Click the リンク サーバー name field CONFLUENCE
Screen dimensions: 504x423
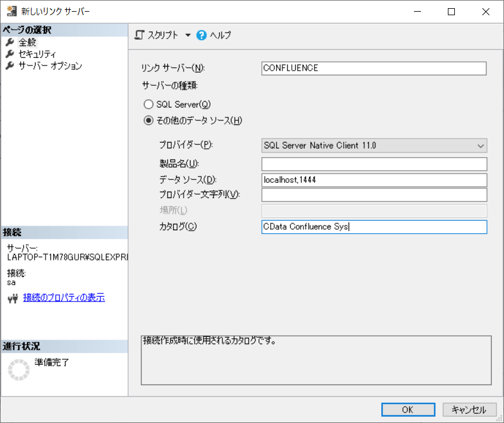(374, 68)
